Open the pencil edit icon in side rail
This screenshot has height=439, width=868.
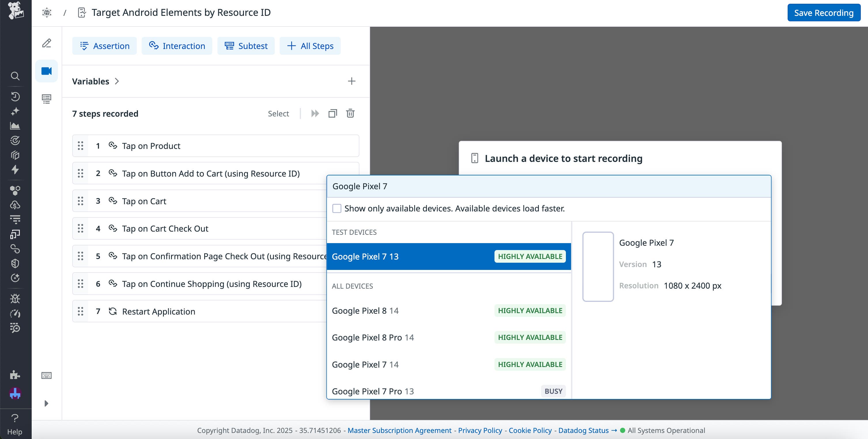(46, 43)
